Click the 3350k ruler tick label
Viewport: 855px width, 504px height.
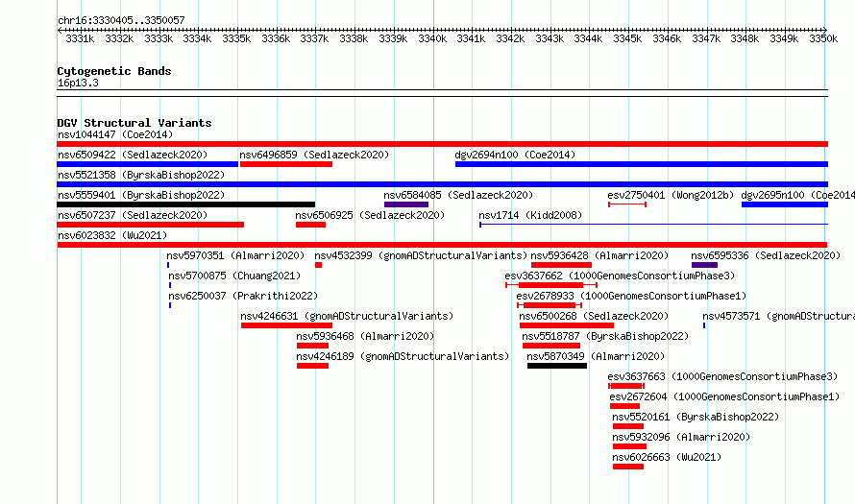tap(823, 38)
